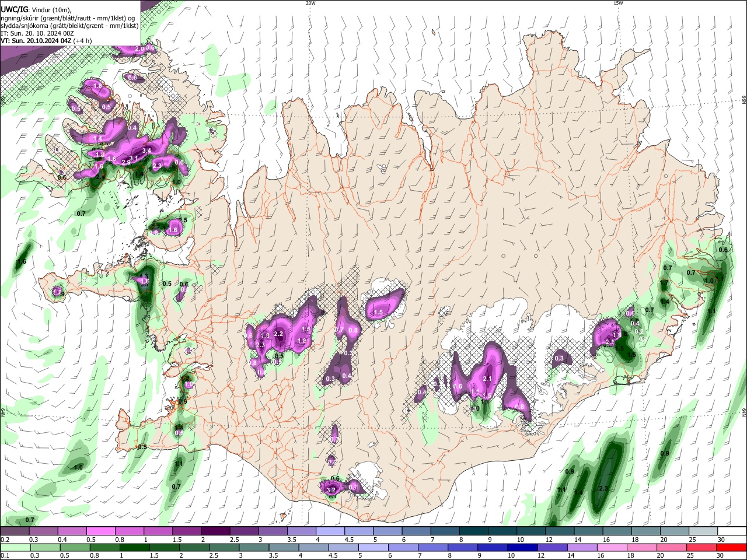Select the 1 dark green swatch in bottom legend row
The width and height of the screenshot is (747, 560).
tap(134, 548)
